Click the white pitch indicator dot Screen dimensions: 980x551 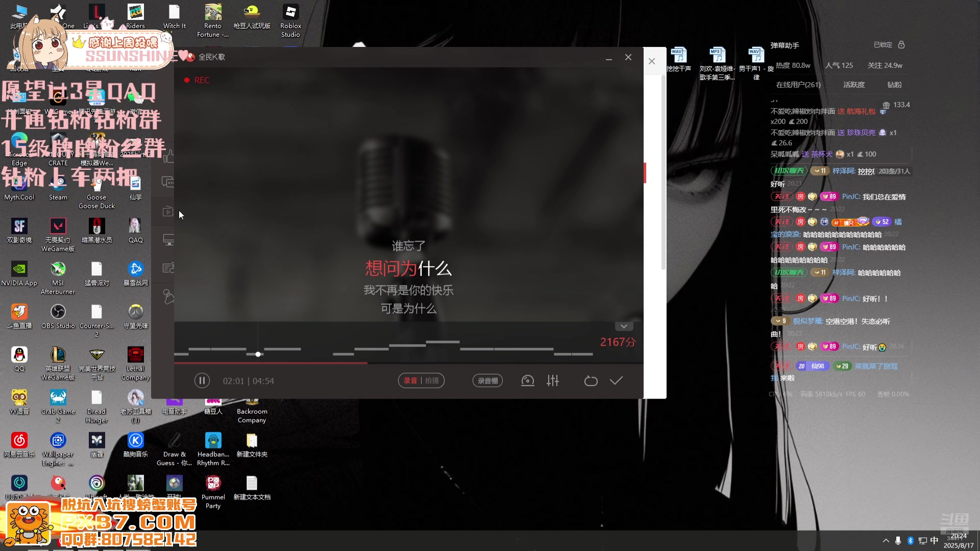pyautogui.click(x=258, y=354)
